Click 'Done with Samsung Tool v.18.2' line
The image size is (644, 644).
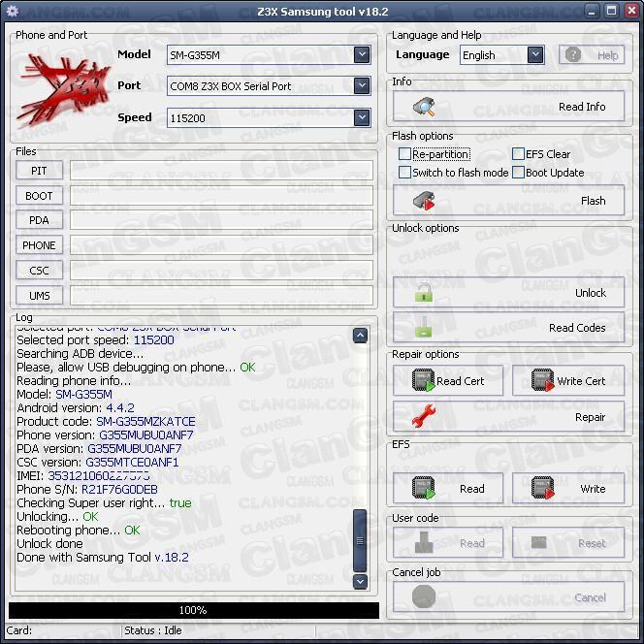pos(103,558)
